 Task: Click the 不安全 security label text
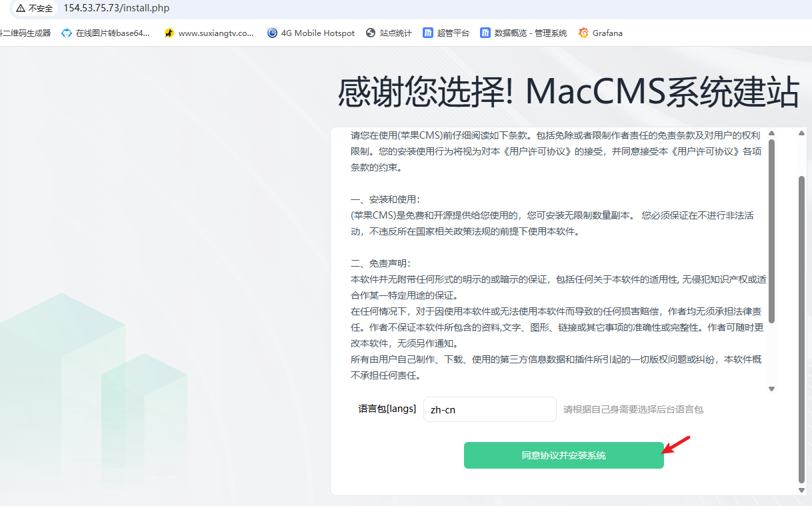(x=40, y=9)
